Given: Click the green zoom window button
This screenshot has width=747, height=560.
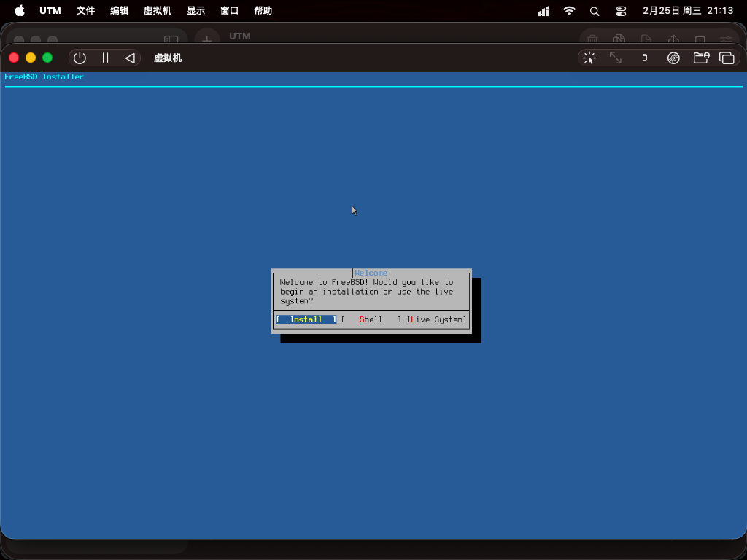Looking at the screenshot, I should click(47, 58).
